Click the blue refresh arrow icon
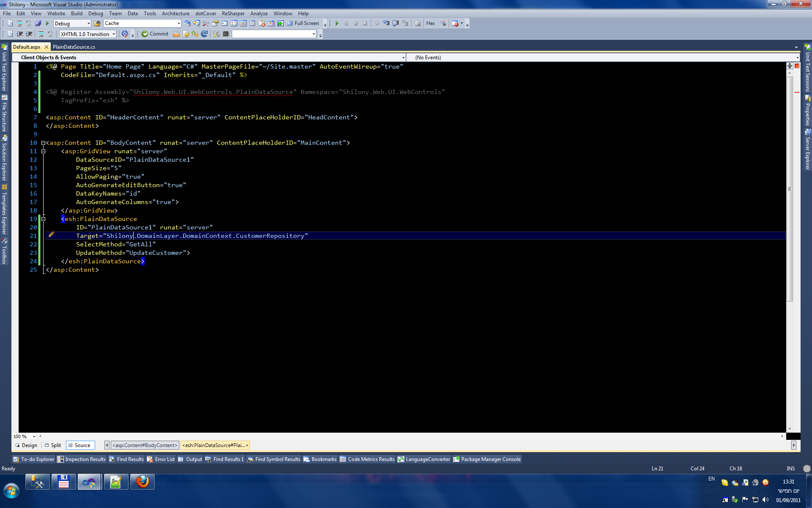Screen dimensions: 812x508 (x=205, y=34)
